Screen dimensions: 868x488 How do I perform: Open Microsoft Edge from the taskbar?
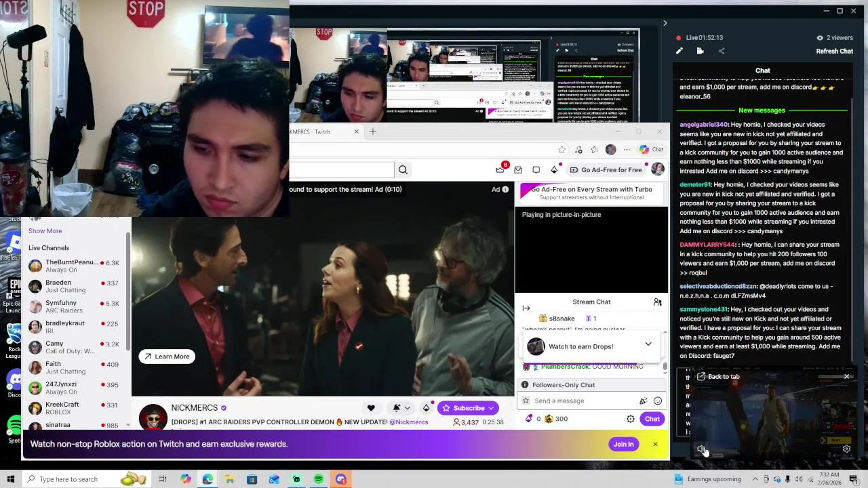208,479
